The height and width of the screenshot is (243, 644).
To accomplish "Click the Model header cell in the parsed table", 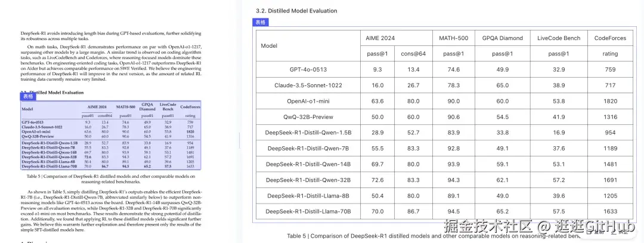I will point(270,45).
